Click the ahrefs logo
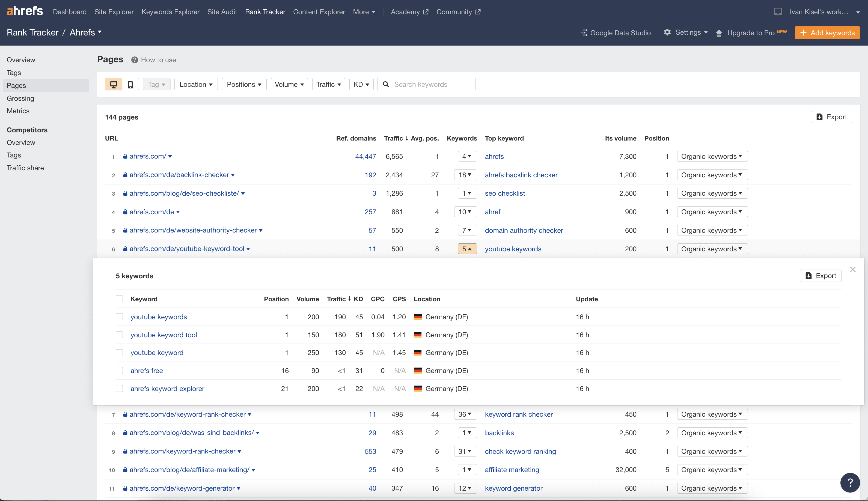The image size is (868, 501). (x=25, y=11)
